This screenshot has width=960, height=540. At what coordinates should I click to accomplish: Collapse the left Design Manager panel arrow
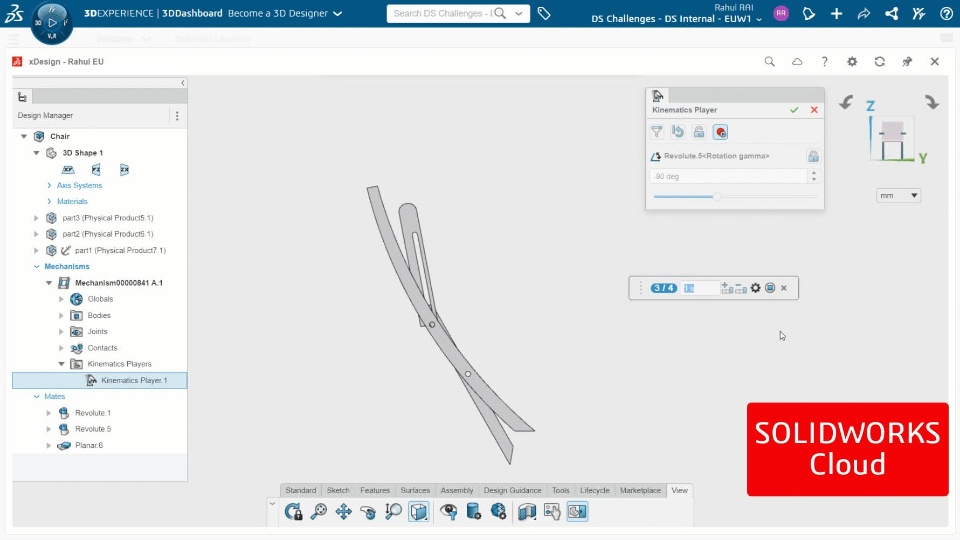point(182,83)
